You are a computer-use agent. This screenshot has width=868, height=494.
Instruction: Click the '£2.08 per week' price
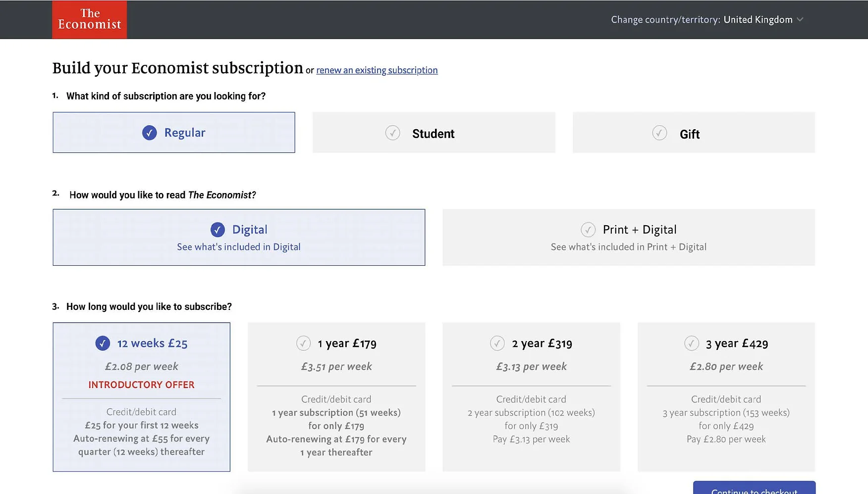(x=141, y=367)
